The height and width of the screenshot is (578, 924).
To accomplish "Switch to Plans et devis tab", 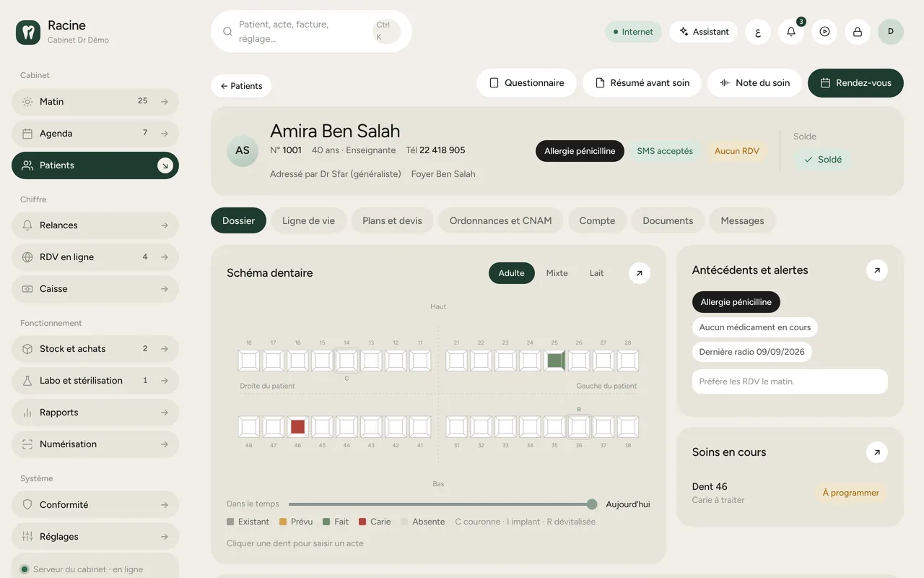I will [392, 221].
